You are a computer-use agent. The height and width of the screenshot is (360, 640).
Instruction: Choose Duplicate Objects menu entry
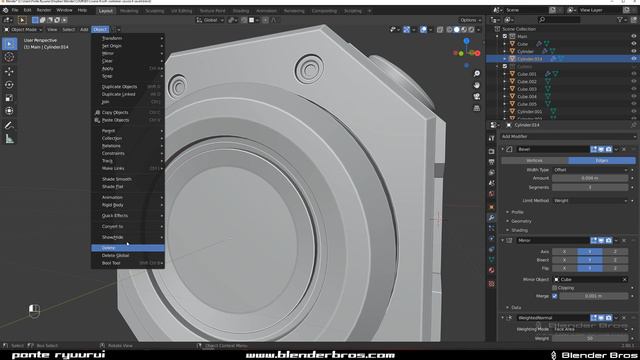click(x=128, y=87)
